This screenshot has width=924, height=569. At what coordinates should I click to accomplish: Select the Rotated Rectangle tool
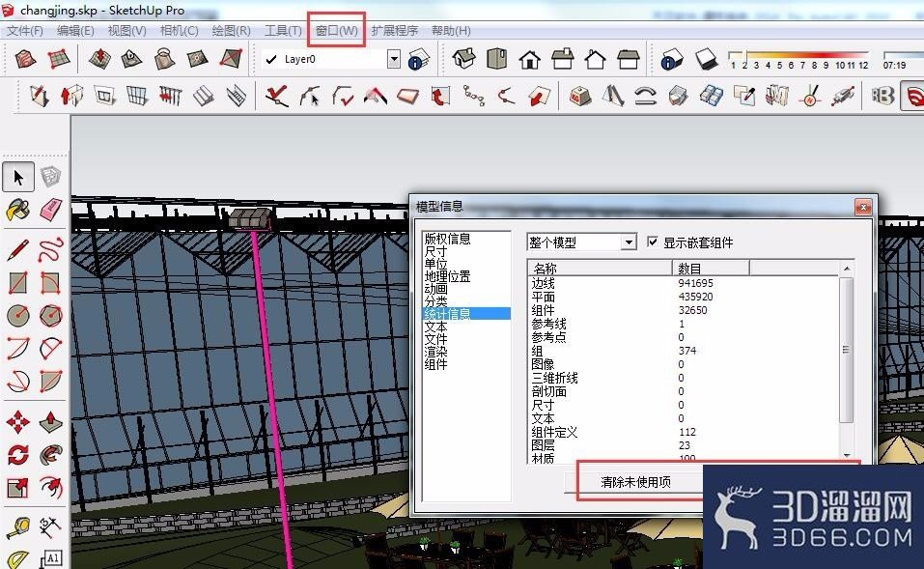[50, 283]
